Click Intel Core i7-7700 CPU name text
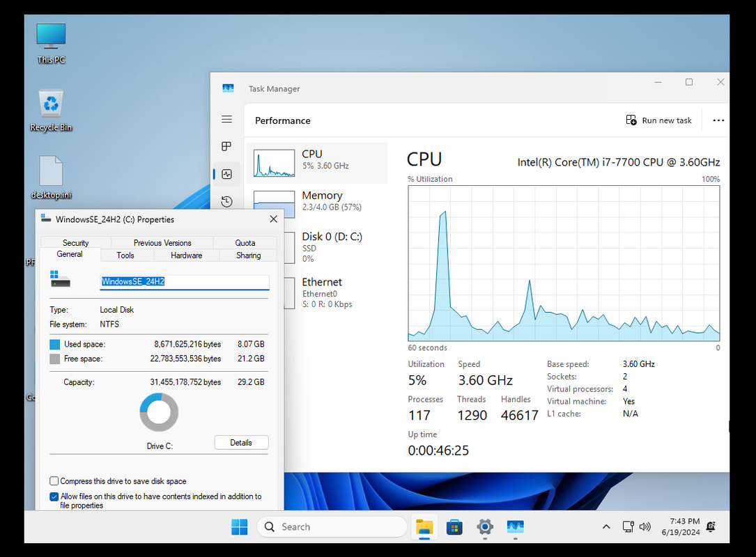This screenshot has width=756, height=557. coord(619,162)
